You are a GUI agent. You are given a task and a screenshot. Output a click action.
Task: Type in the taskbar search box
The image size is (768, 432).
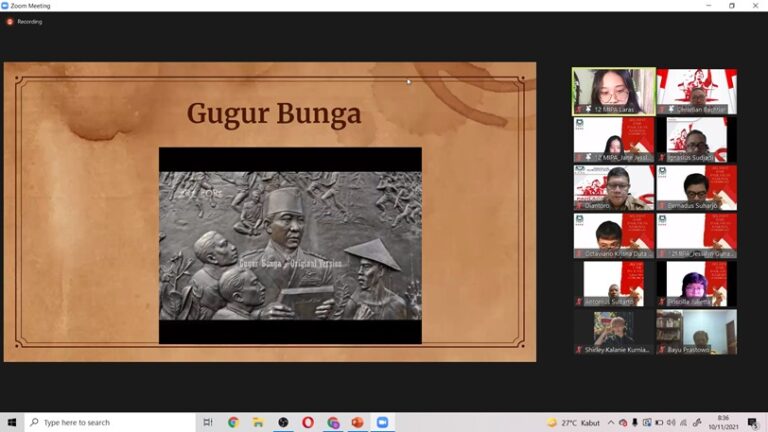(110, 422)
